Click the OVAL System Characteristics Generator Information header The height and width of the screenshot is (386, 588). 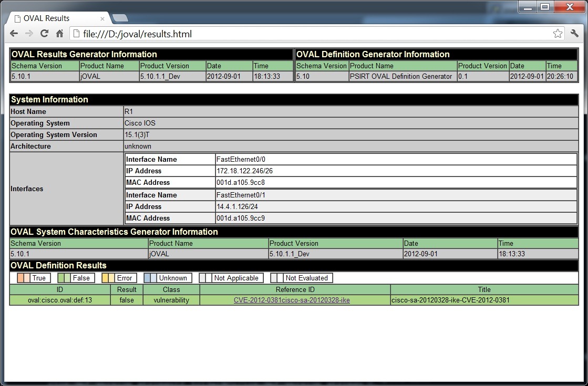(294, 232)
